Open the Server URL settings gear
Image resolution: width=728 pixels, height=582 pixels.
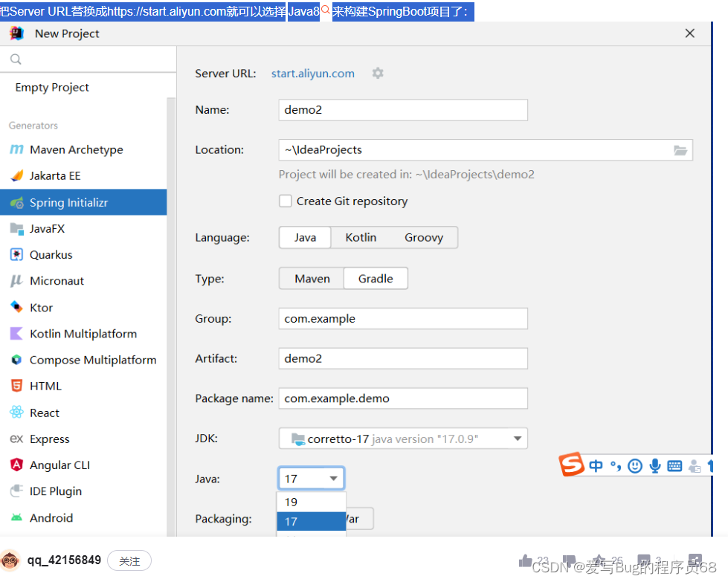pos(377,73)
